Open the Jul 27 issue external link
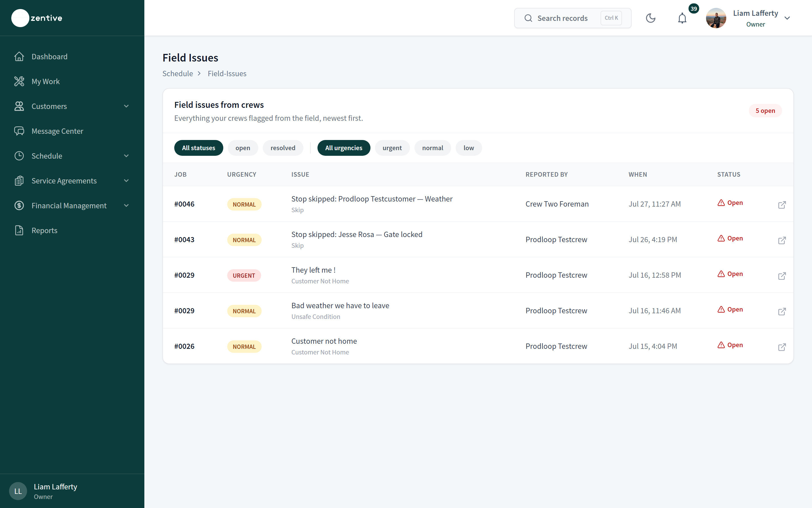812x508 pixels. pos(782,205)
